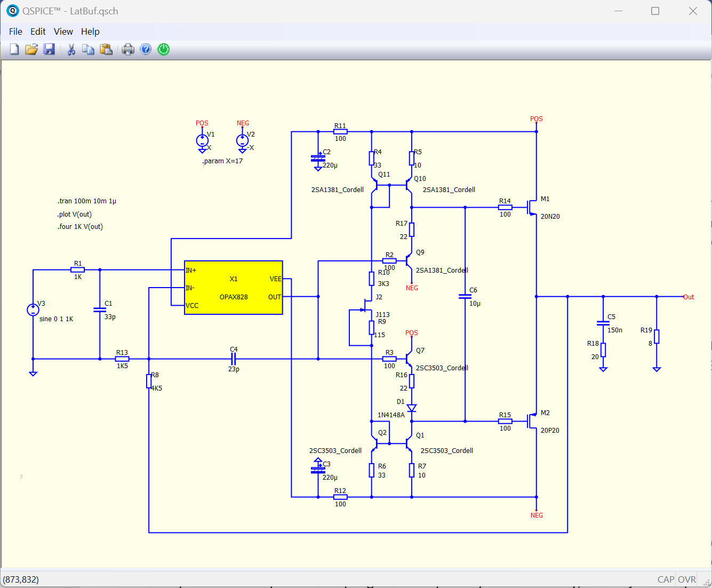The image size is (712, 588).
Task: Select the .four 1K V(out) directive
Action: tap(81, 226)
